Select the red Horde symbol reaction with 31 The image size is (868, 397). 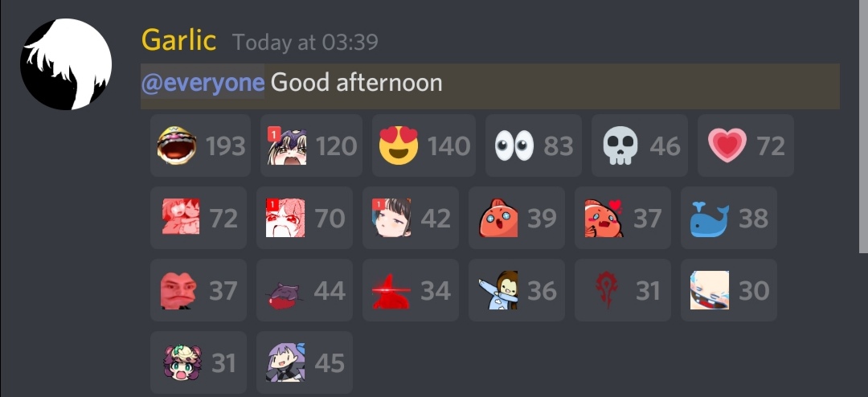click(623, 290)
